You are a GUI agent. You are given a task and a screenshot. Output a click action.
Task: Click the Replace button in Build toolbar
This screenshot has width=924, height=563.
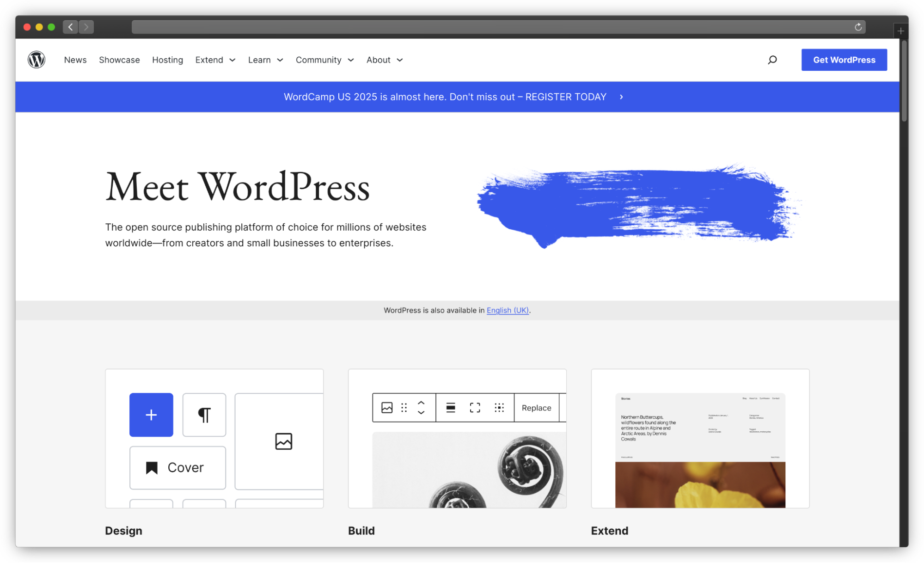536,408
